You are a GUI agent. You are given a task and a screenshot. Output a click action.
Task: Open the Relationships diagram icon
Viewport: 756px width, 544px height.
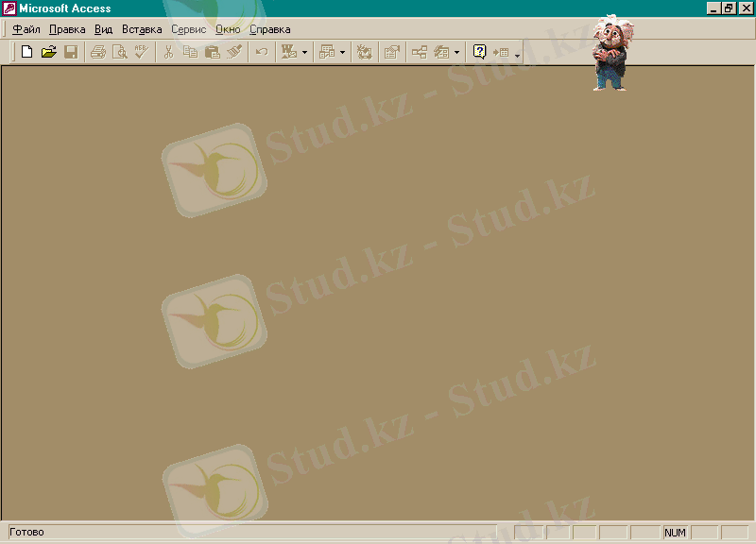420,52
